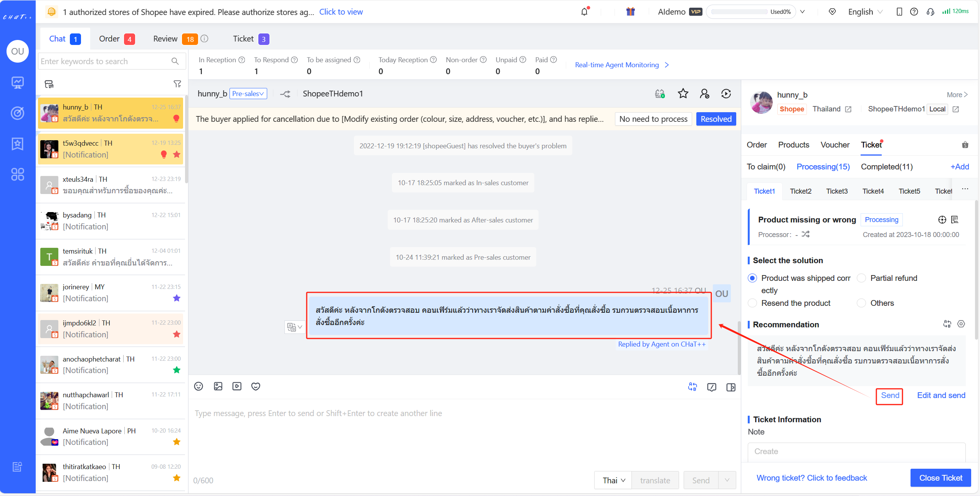The image size is (980, 496).
Task: Click the ticket Note input field
Action: 856,452
